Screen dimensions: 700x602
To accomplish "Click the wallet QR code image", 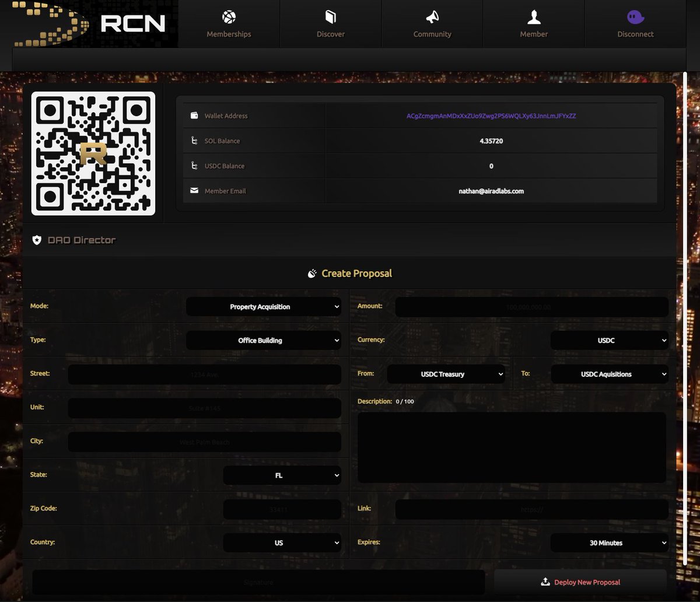I will pyautogui.click(x=93, y=153).
